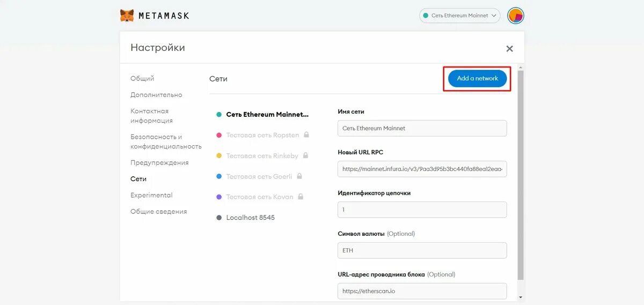
Task: Click the green dot of Ethereum Mainnet
Action: [x=219, y=115]
